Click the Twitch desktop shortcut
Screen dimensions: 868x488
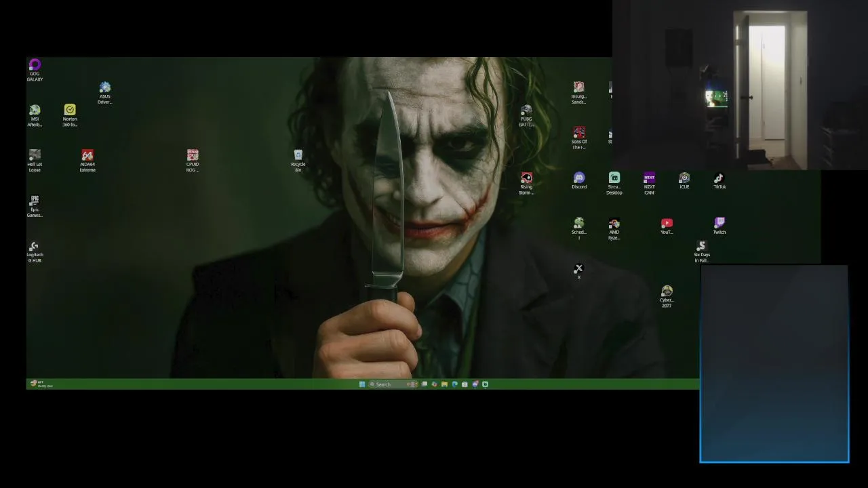click(x=719, y=226)
